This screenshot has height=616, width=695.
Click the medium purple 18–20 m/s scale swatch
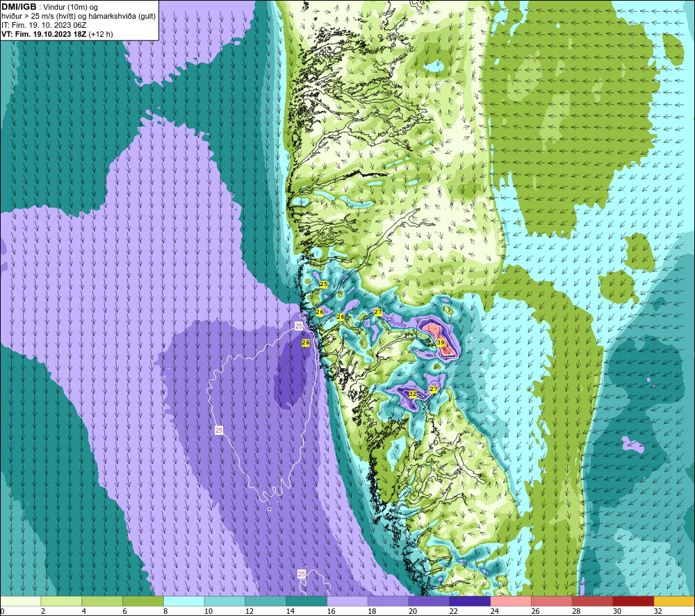(x=389, y=601)
